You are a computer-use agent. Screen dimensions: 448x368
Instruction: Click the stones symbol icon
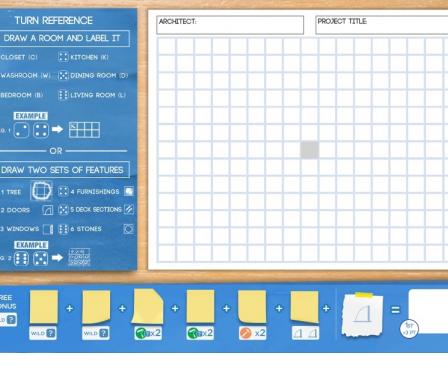click(129, 229)
